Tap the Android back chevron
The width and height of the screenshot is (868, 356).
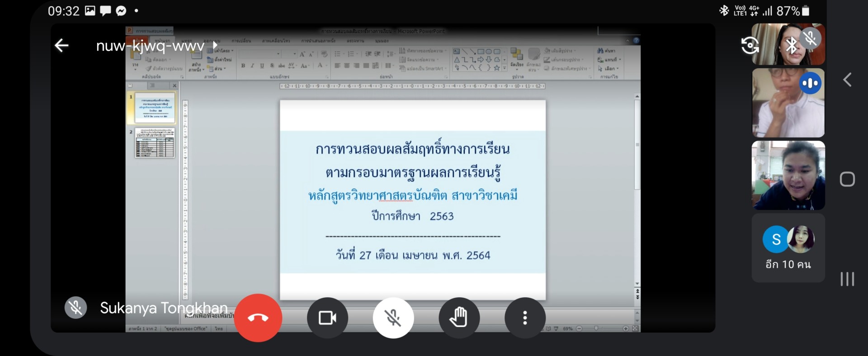click(x=847, y=80)
